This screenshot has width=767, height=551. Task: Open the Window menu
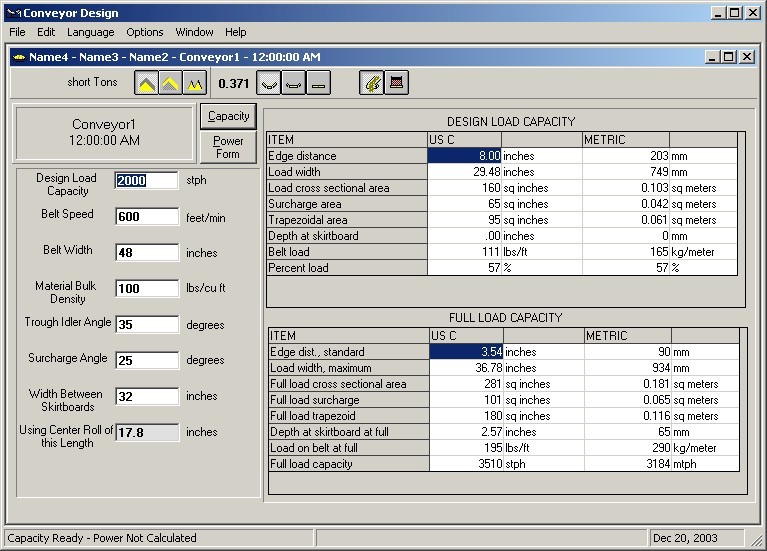pos(194,32)
